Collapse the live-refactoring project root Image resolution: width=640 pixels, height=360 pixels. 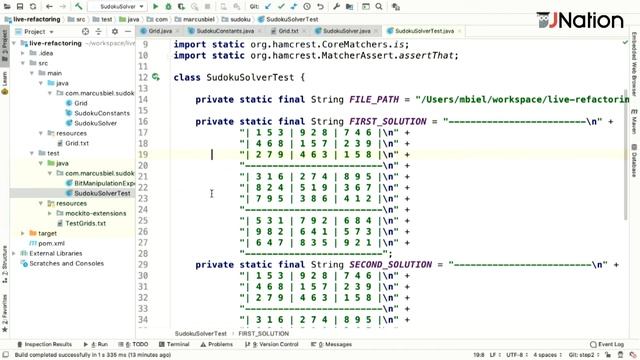tap(14, 43)
